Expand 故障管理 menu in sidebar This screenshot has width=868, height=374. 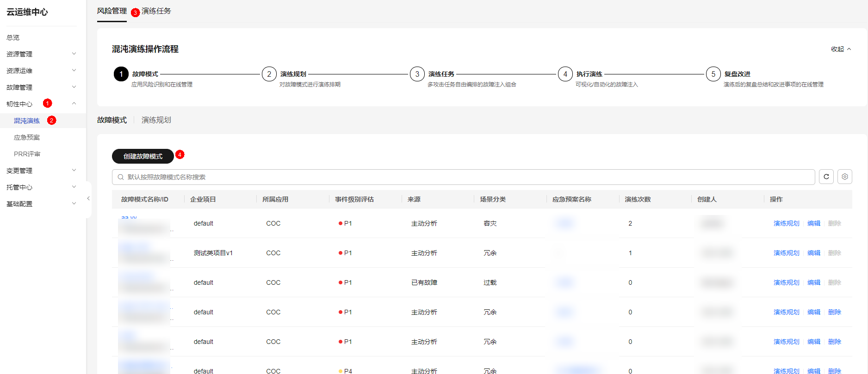tap(42, 87)
